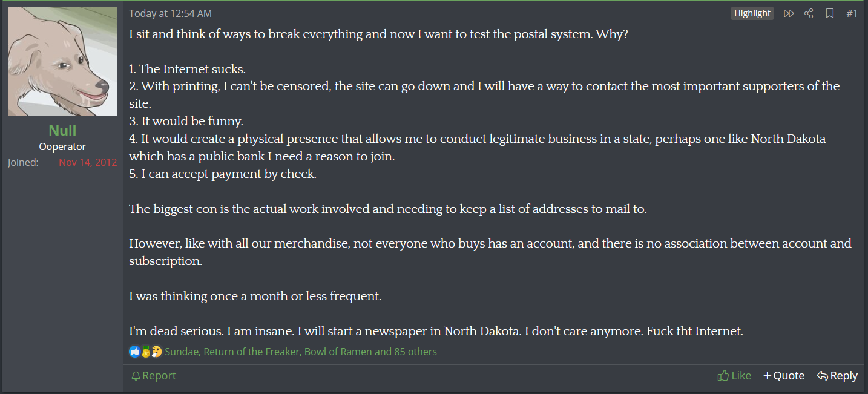Open the dog avatar thumbnail
The height and width of the screenshot is (394, 868).
click(x=62, y=61)
